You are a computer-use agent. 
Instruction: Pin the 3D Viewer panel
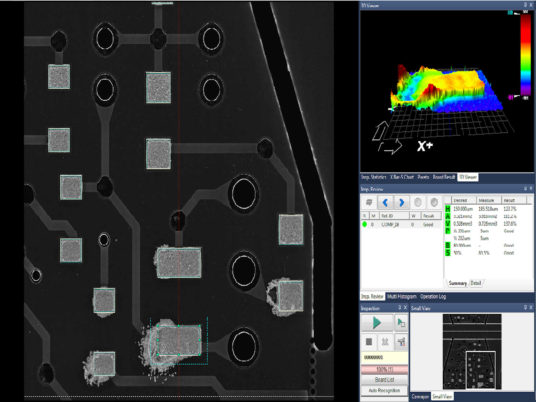pyautogui.click(x=525, y=5)
